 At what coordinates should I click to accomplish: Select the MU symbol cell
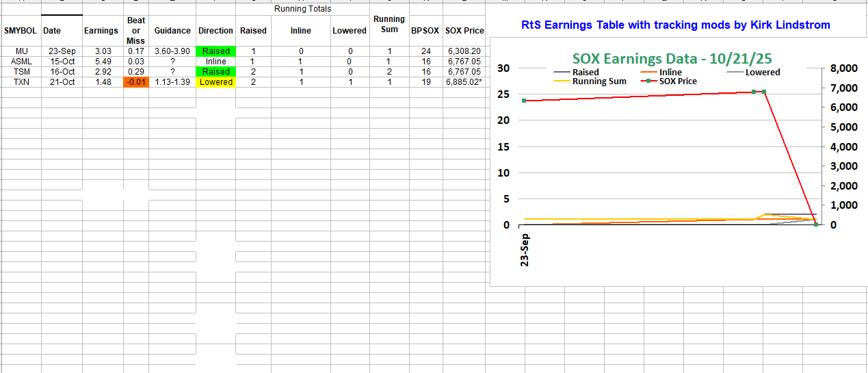21,51
